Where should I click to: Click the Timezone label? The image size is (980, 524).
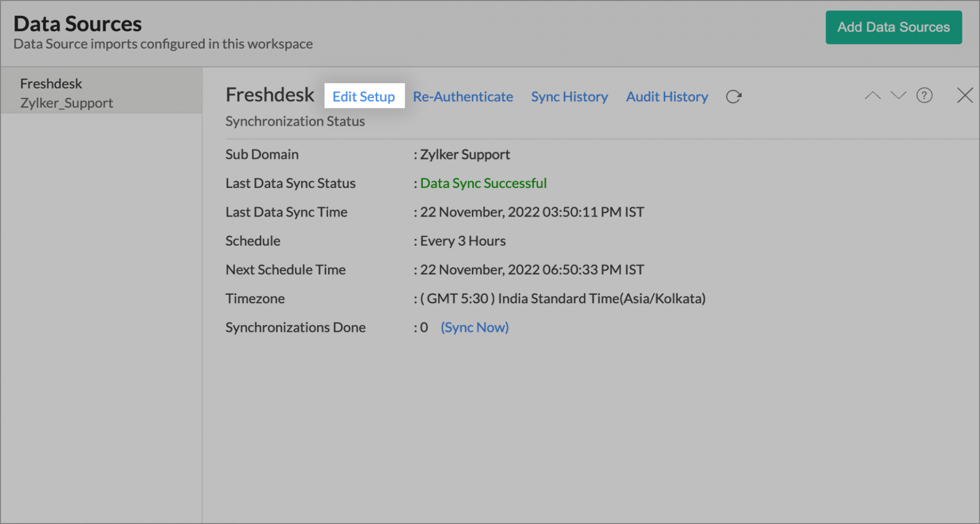[255, 299]
